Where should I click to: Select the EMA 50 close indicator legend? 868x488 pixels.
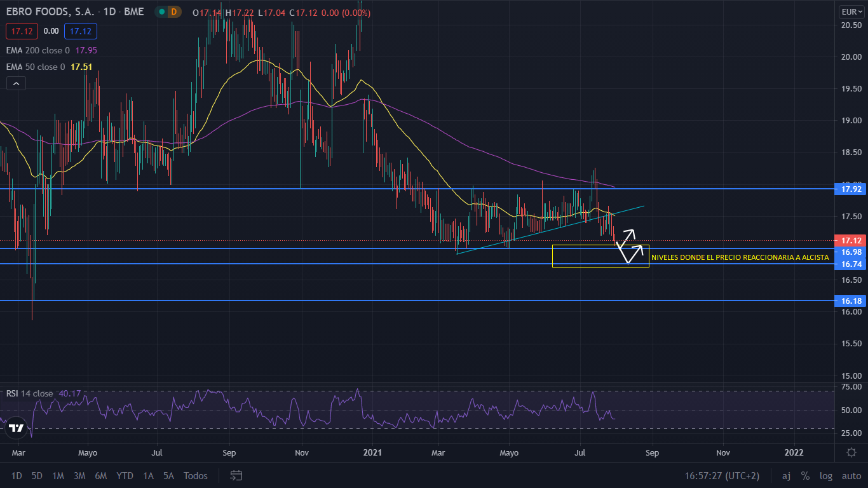pyautogui.click(x=36, y=67)
